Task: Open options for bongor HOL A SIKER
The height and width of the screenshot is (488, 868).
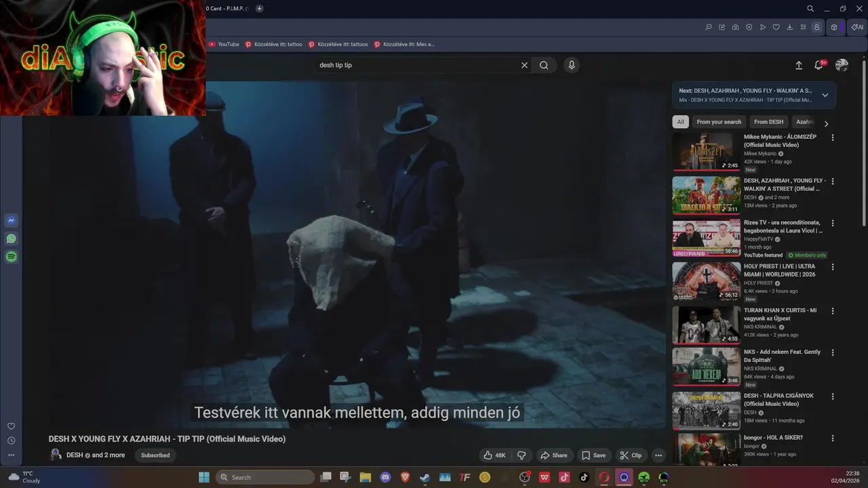Action: point(833,439)
